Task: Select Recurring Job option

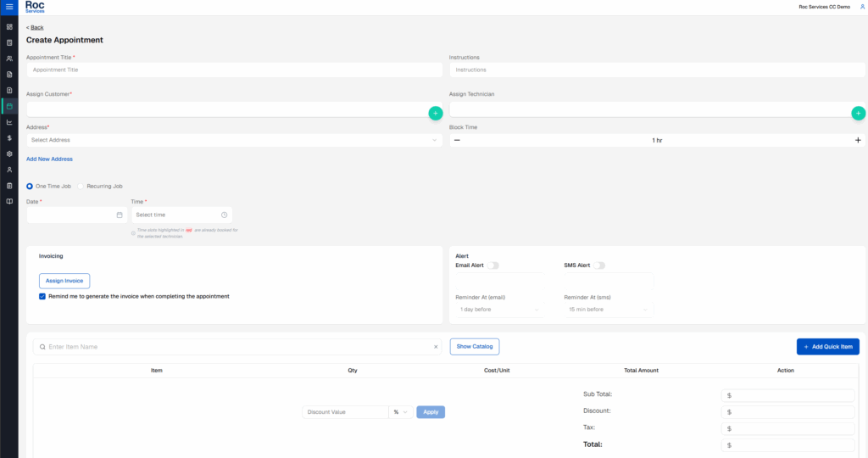Action: (81, 186)
